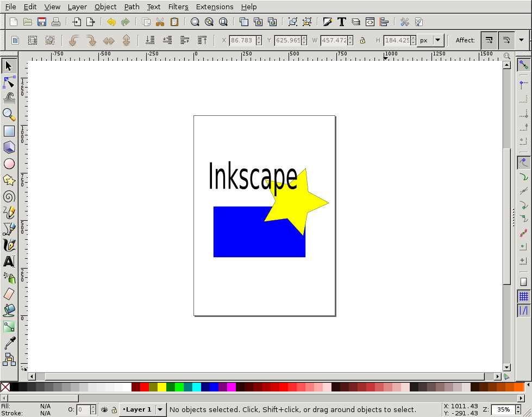This screenshot has height=417, width=532.
Task: Open the Extensions menu
Action: 215,7
